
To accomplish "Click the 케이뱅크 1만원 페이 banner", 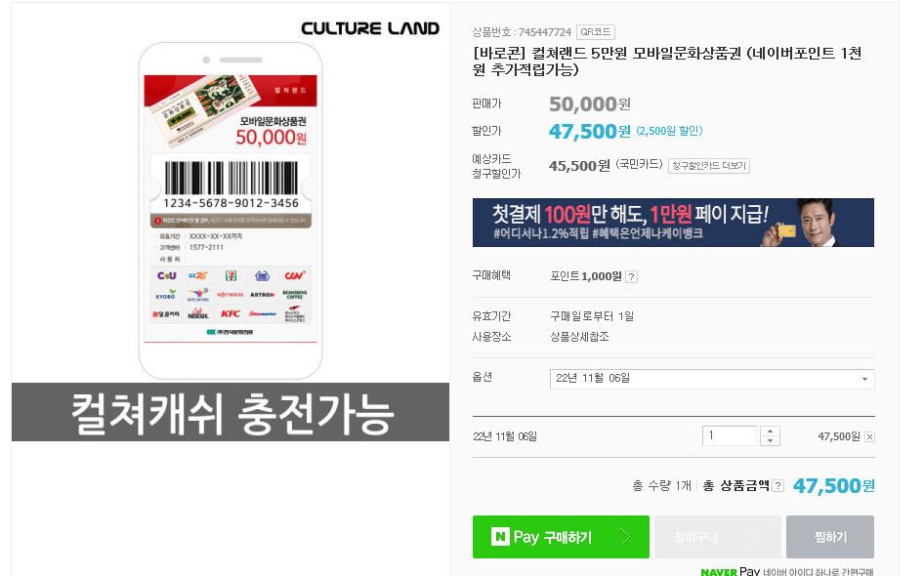I will click(x=673, y=223).
